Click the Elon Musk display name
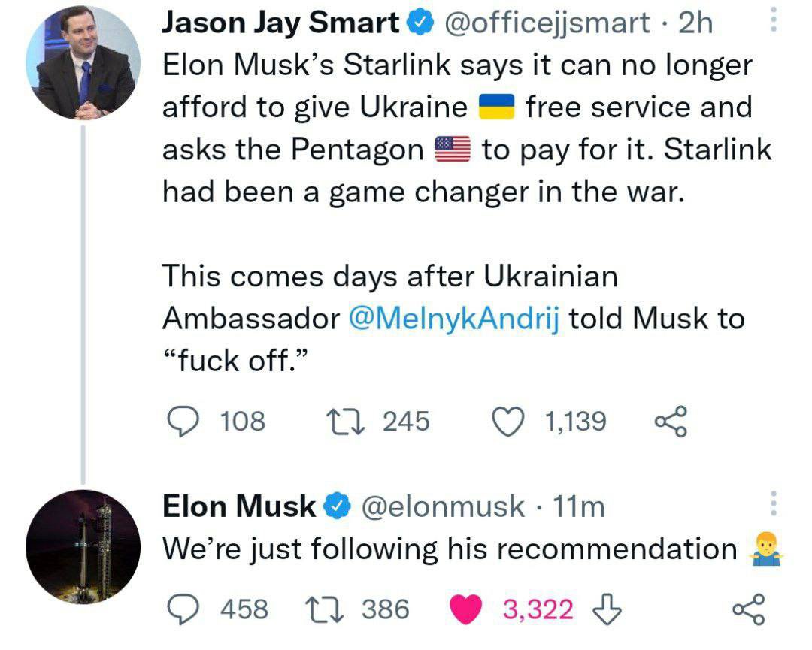 point(239,506)
